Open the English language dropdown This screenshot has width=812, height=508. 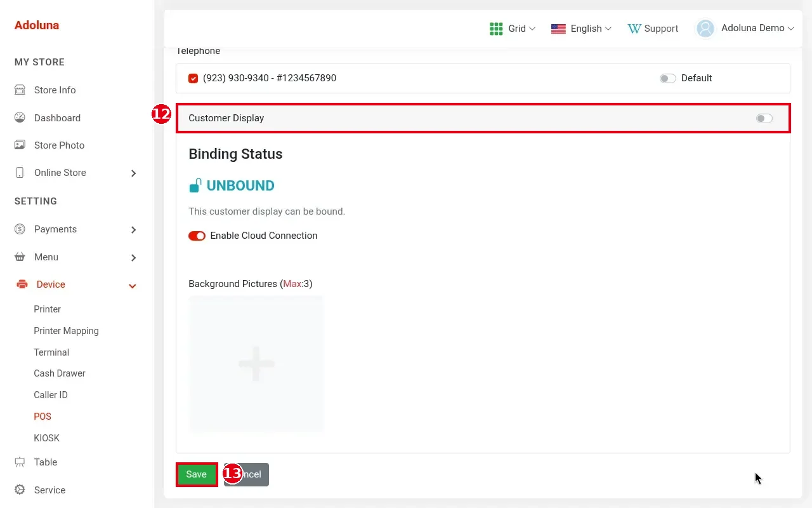(x=581, y=29)
